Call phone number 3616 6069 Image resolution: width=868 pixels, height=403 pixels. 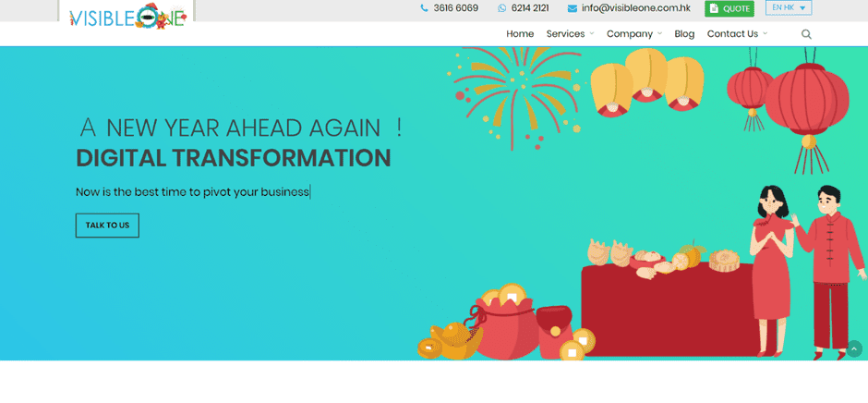click(x=455, y=8)
